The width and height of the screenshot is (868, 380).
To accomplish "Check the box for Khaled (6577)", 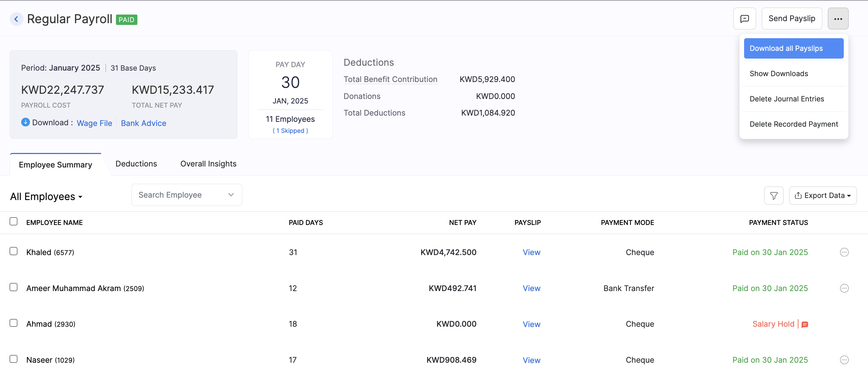I will click(x=13, y=251).
